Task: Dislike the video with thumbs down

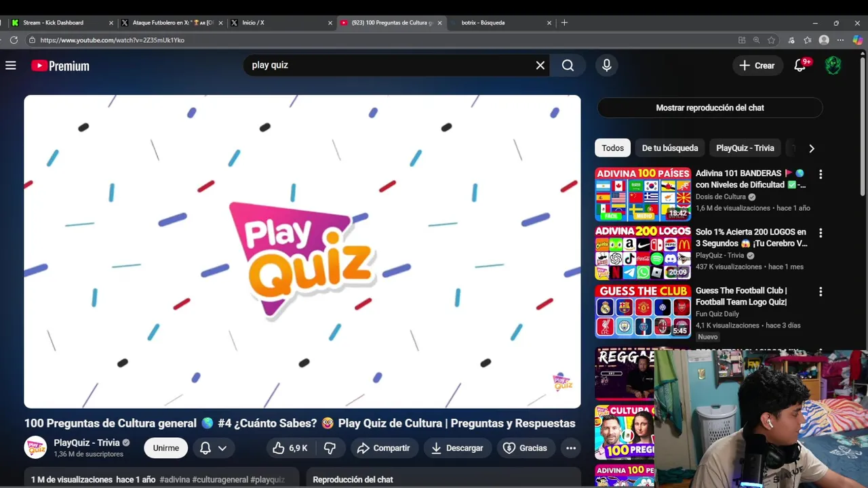Action: tap(330, 448)
